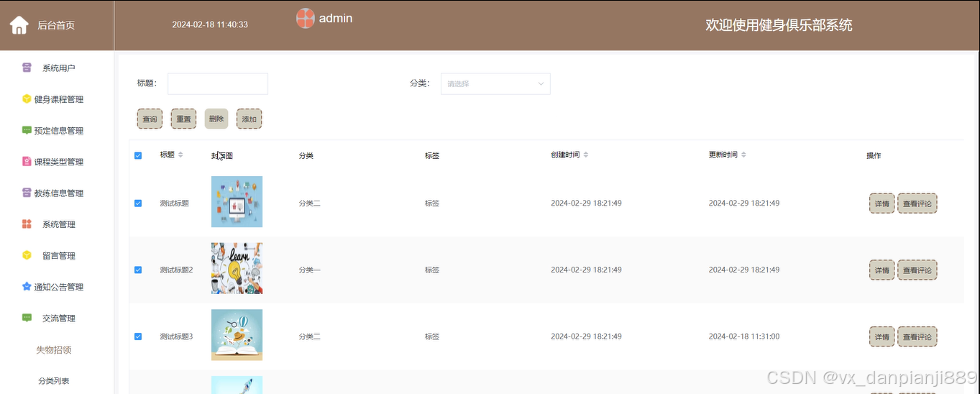Viewport: 980px width, 394px height.
Task: Click the admin avatar icon
Action: (306, 18)
